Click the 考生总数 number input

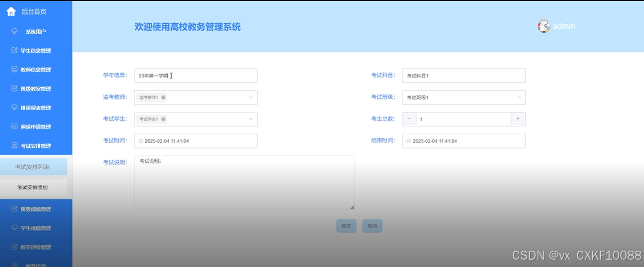click(x=464, y=119)
